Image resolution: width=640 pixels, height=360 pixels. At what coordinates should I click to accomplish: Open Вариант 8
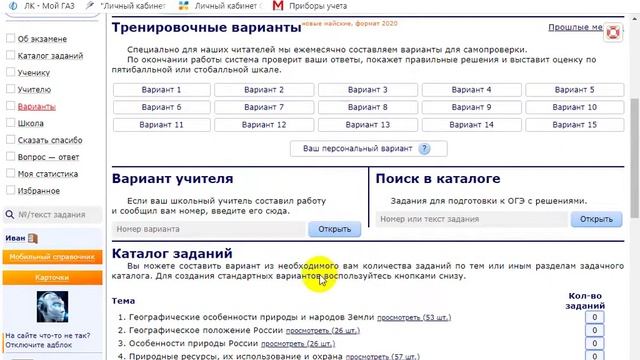(x=368, y=107)
